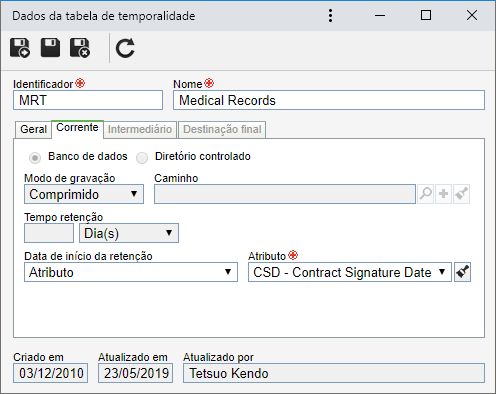Open the Data de início da retenção dropdown
This screenshot has width=496, height=394.
coord(131,272)
